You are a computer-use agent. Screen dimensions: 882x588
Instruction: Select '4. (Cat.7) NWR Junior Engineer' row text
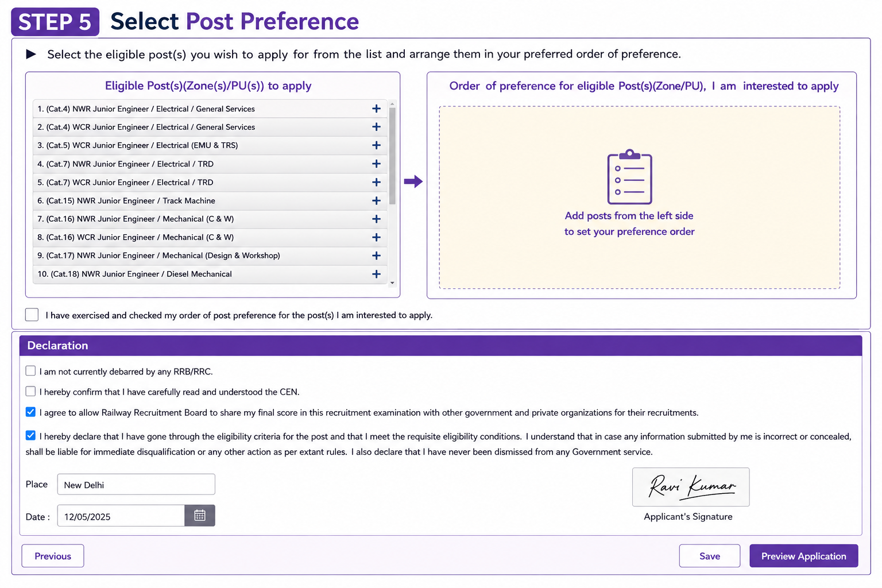(126, 164)
